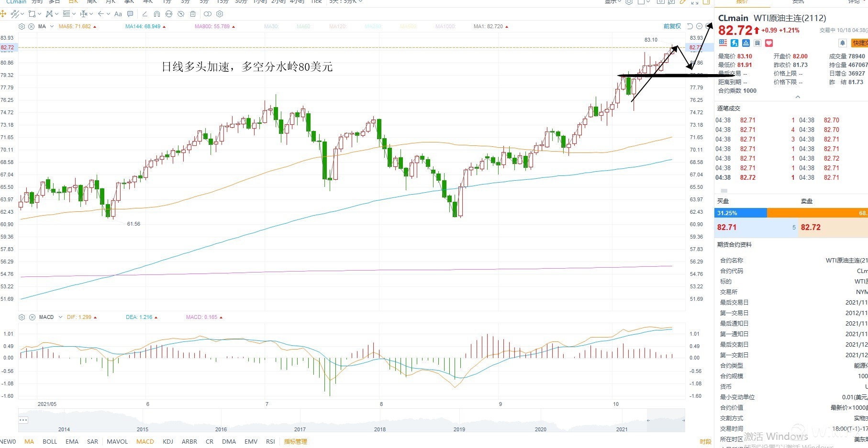
Task: Open the MA indicator dropdown arrow
Action: pos(52,26)
